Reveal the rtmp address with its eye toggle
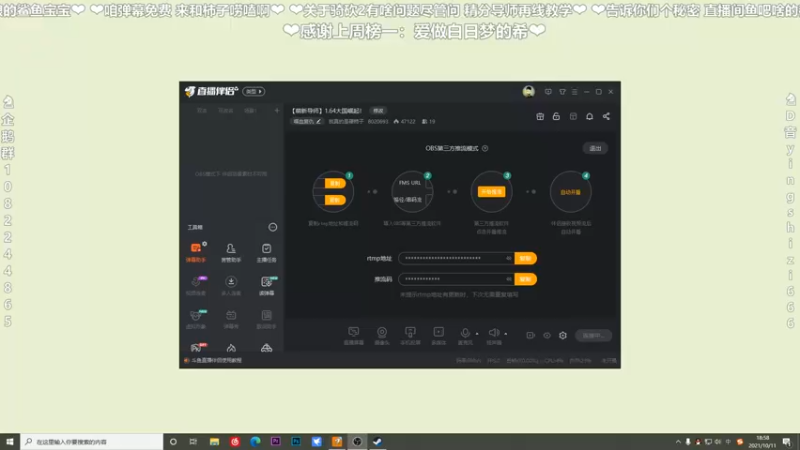This screenshot has width=800, height=450. [509, 258]
